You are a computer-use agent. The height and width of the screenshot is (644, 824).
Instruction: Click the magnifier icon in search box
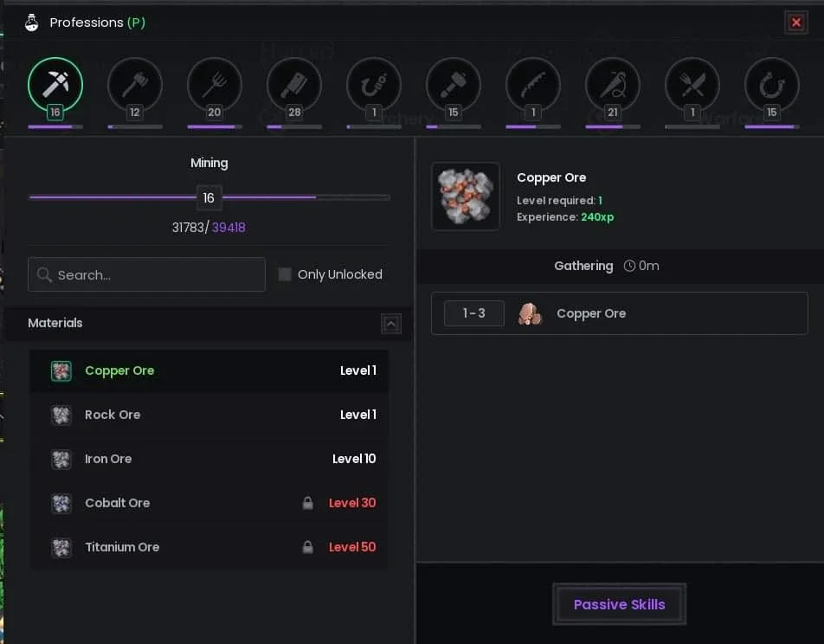pyautogui.click(x=44, y=274)
